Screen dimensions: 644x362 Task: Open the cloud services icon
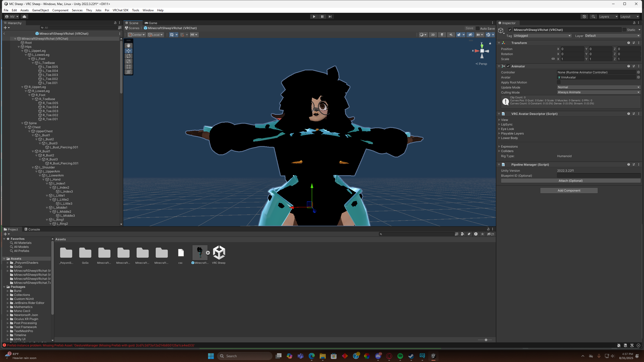pyautogui.click(x=24, y=17)
